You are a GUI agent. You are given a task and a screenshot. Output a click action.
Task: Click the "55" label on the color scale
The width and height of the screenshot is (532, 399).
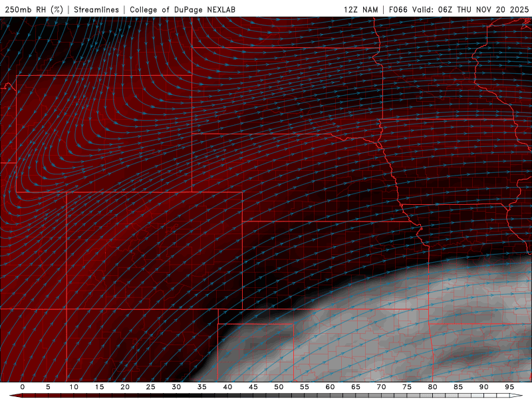(x=305, y=387)
